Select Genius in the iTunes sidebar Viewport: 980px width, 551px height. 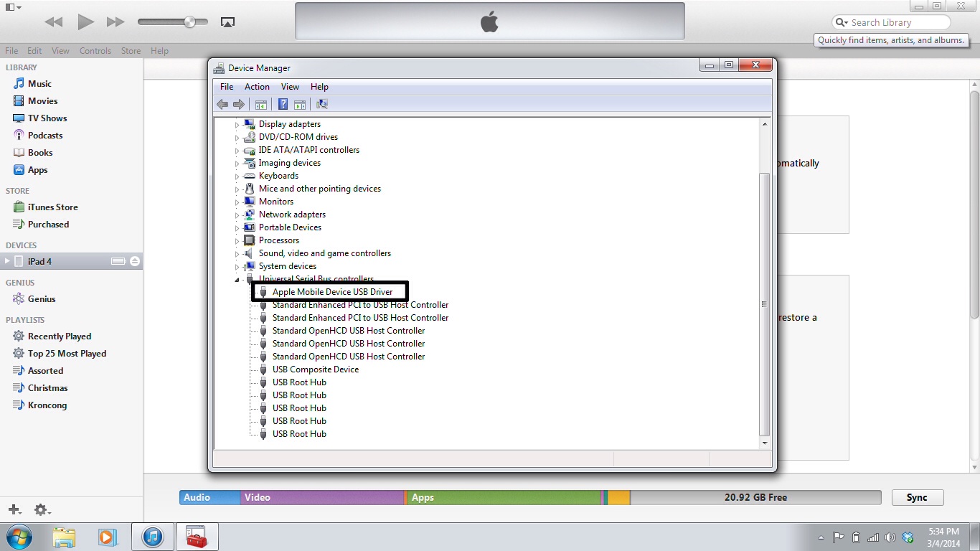[42, 299]
